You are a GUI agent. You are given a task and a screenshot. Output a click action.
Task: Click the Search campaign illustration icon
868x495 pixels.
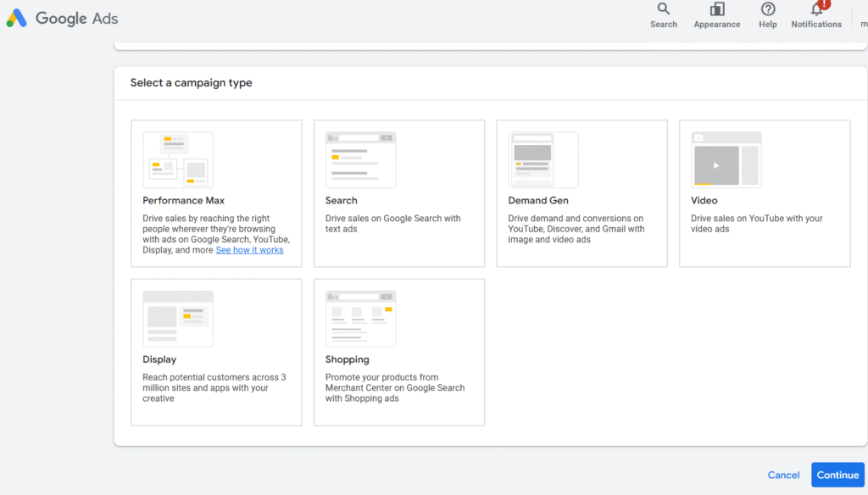360,160
